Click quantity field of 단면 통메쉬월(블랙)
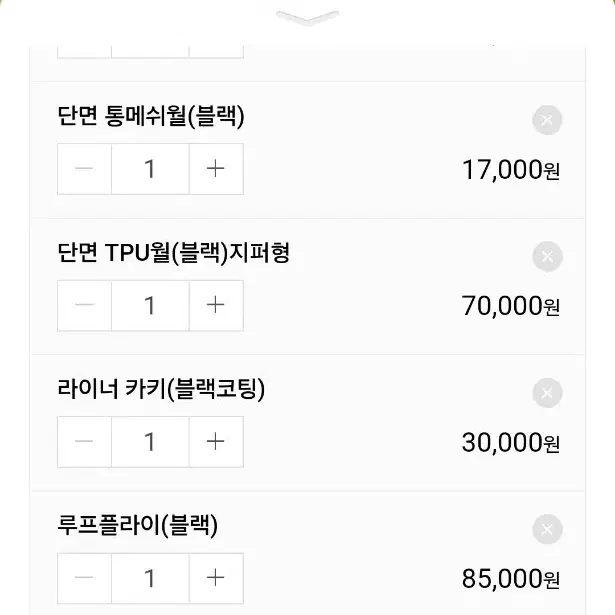Viewport: 615px width, 615px height. click(x=150, y=169)
